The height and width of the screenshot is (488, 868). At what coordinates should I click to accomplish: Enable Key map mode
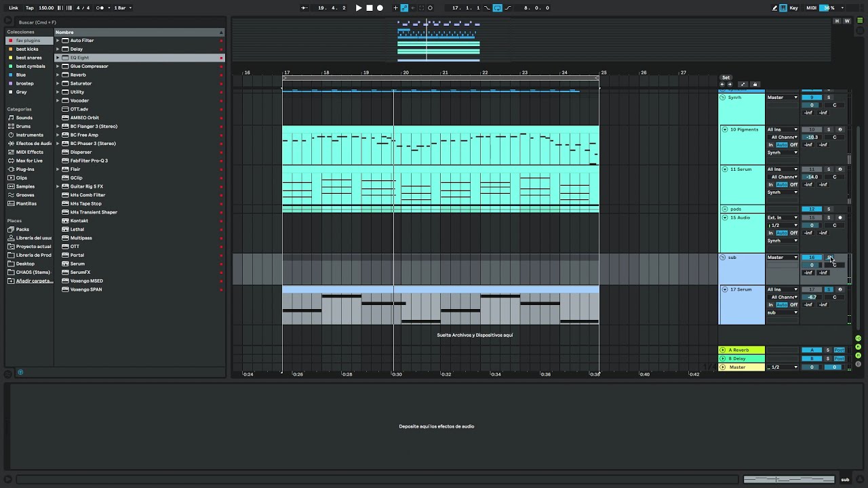pyautogui.click(x=793, y=8)
